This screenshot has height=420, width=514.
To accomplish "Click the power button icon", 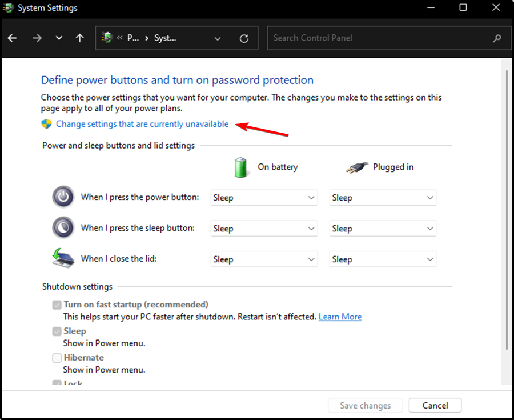I will point(63,197).
